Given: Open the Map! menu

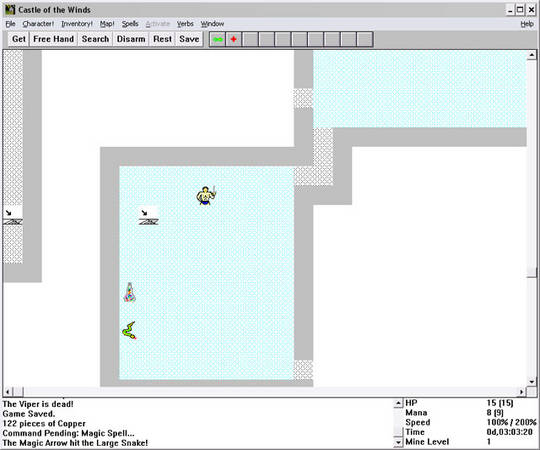Looking at the screenshot, I should 107,24.
